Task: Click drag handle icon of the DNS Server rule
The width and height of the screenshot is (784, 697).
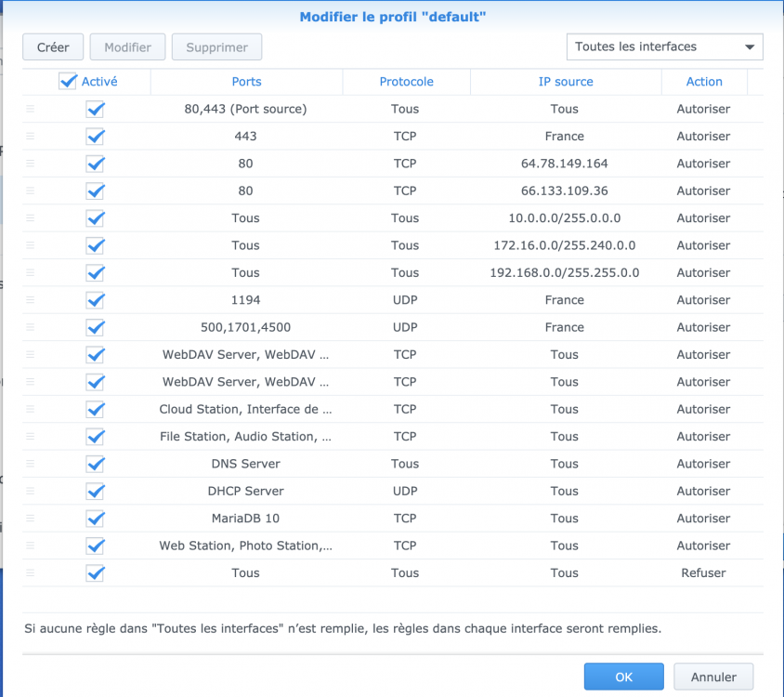Action: [30, 464]
